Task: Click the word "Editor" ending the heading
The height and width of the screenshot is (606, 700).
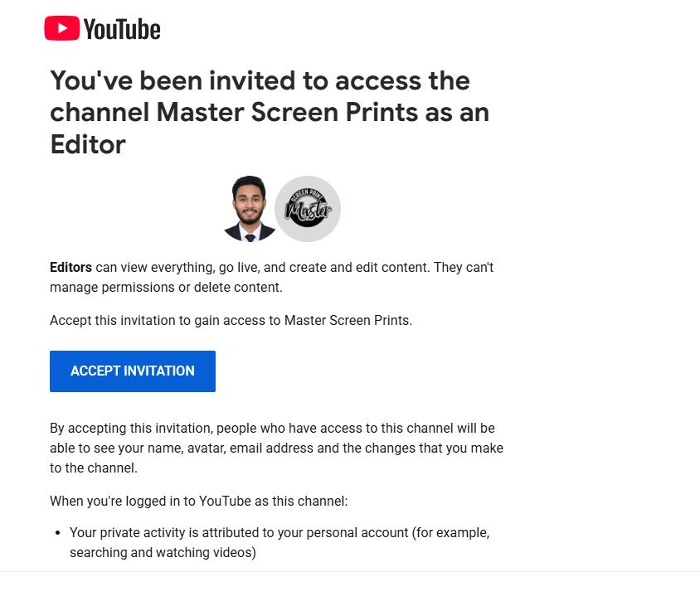Action: tap(88, 144)
